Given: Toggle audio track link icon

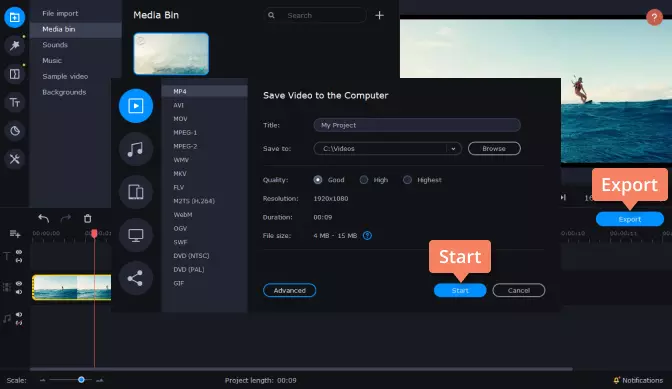Looking at the screenshot, I should click(x=19, y=323).
